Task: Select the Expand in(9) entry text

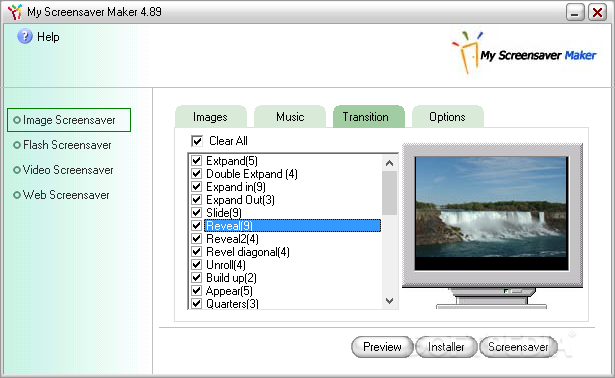Action: [x=236, y=187]
